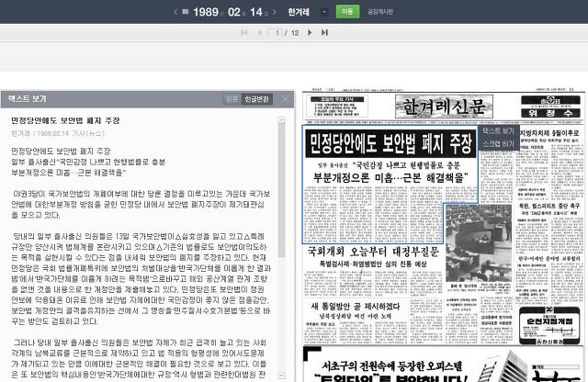Open the 공감게시판 link

click(380, 12)
